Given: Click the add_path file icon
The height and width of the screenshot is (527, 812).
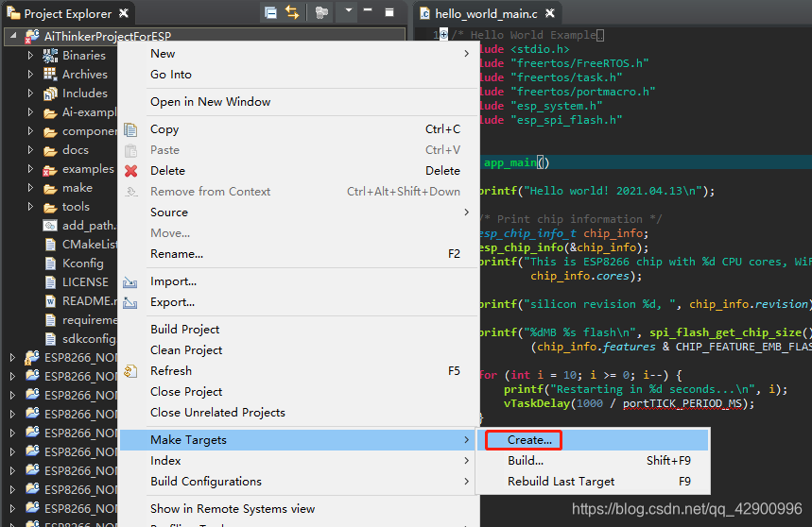Looking at the screenshot, I should click(50, 226).
